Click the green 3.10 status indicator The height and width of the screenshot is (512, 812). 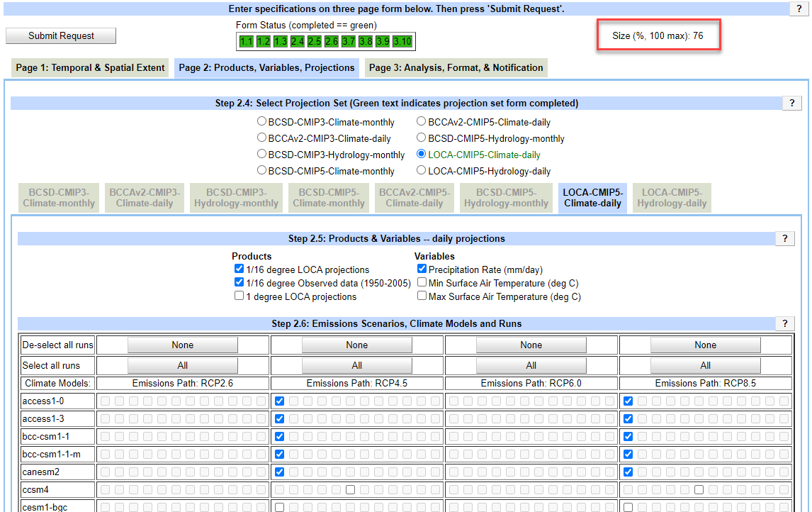coord(402,41)
